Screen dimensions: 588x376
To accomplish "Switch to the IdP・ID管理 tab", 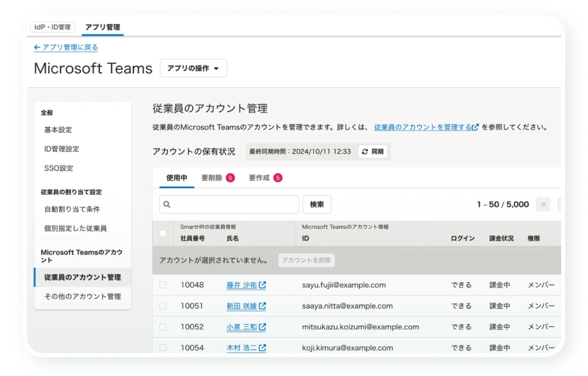I will (x=53, y=28).
